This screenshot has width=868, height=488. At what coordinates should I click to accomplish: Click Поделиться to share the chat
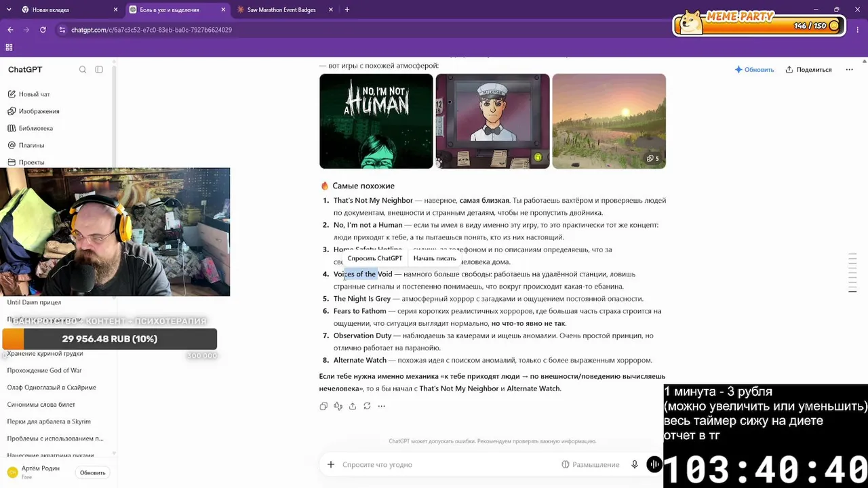click(x=808, y=70)
